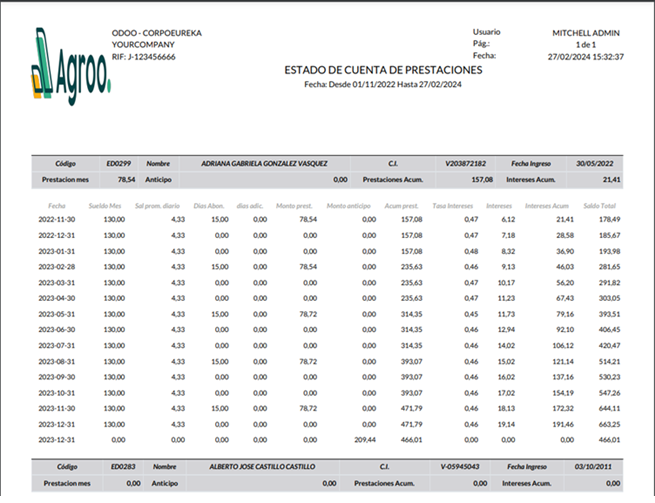
Task: Click the 2023-08-31 date row
Action: click(57, 362)
